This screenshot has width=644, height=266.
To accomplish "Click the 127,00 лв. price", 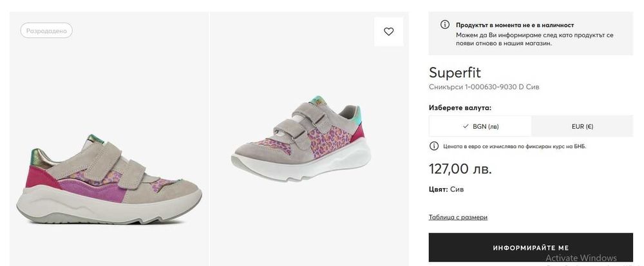I will pyautogui.click(x=460, y=169).
